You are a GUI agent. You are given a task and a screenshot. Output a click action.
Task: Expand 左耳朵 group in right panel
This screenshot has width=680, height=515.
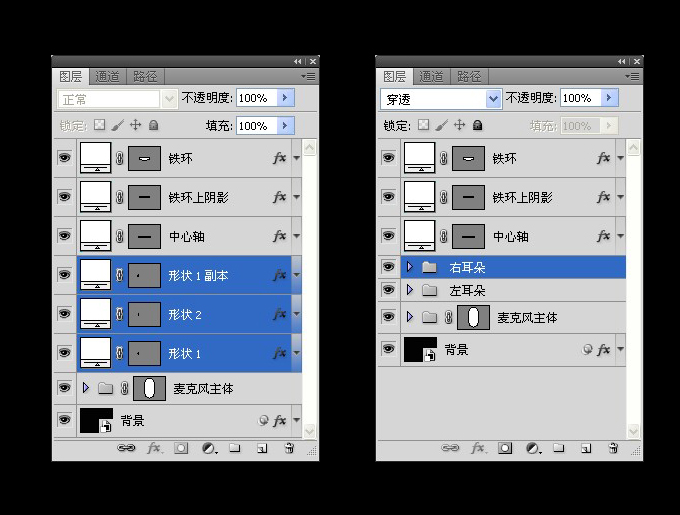pyautogui.click(x=410, y=290)
